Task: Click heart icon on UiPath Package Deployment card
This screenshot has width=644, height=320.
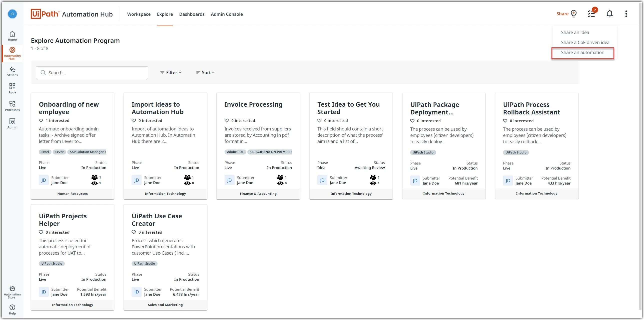Action: tap(412, 121)
